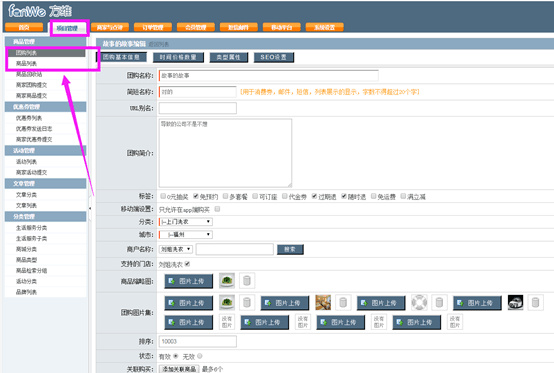554x373 pixels.
Task: Open 活动列表 in sidebar
Action: pyautogui.click(x=26, y=162)
